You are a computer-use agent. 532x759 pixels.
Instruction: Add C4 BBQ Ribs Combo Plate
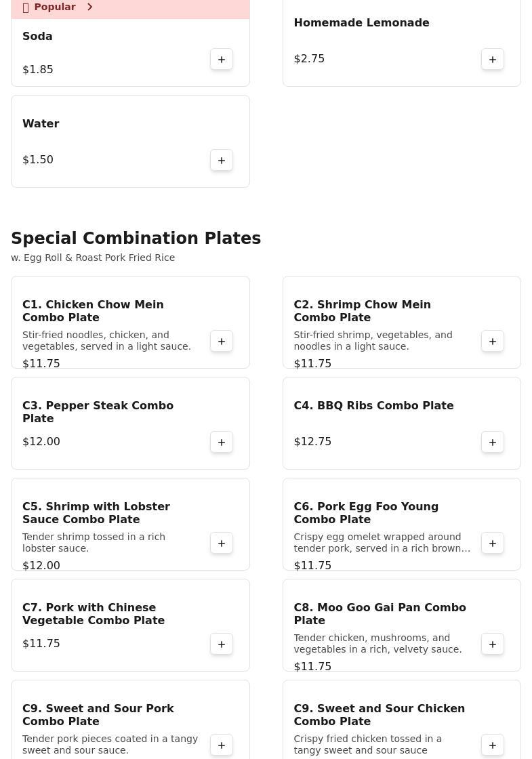pyautogui.click(x=493, y=443)
